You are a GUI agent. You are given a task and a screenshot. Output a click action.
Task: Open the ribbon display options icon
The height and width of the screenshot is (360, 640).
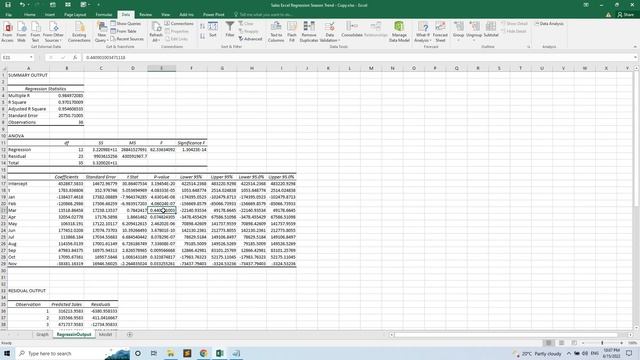(x=586, y=5)
